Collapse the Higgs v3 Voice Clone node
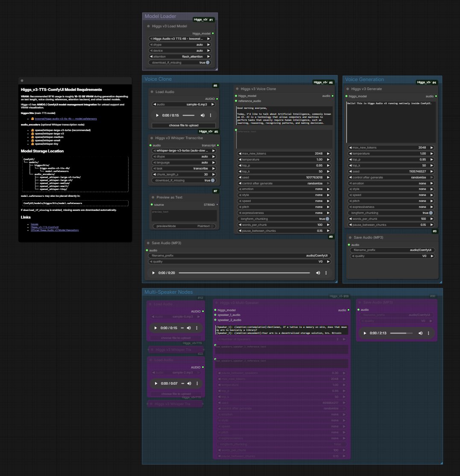 click(237, 89)
